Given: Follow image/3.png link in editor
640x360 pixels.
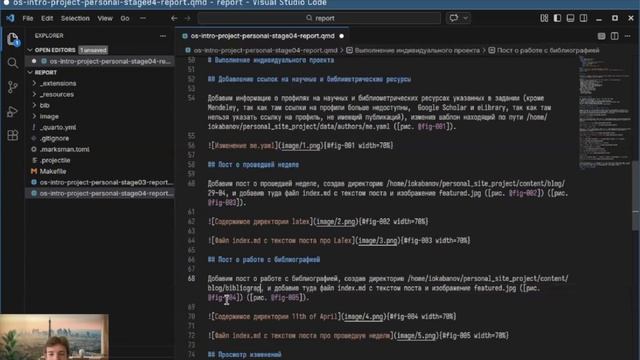Looking at the screenshot, I should point(378,241).
